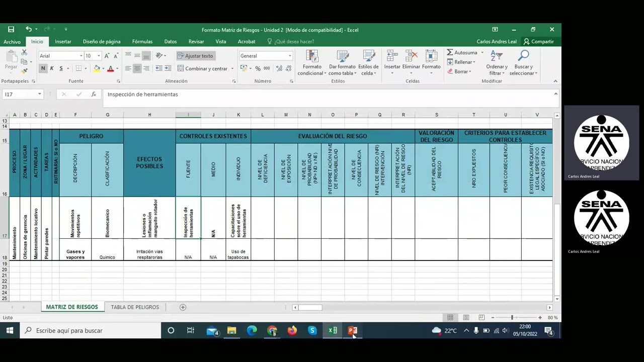Image resolution: width=644 pixels, height=362 pixels.
Task: Open the font size 10 dropdown
Action: tap(99, 56)
